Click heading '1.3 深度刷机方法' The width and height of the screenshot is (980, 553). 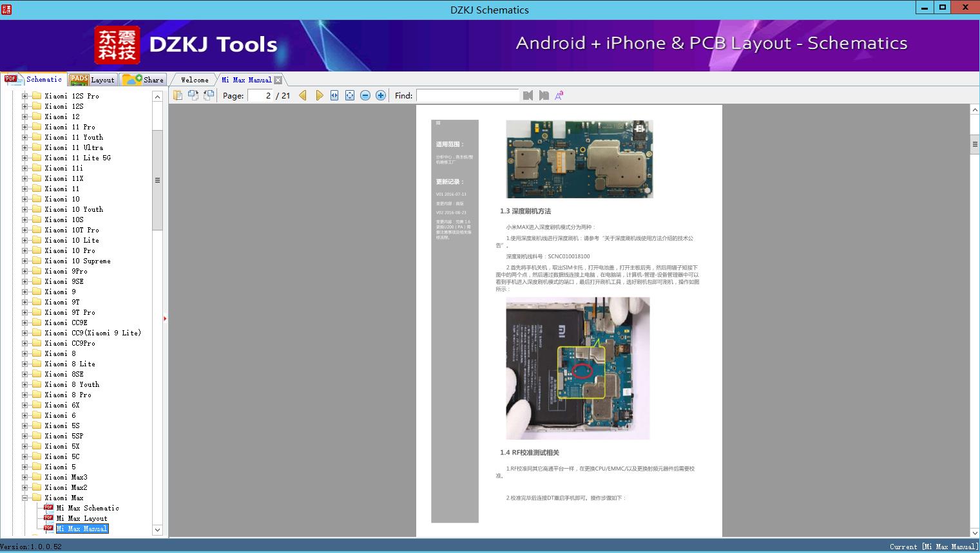(525, 211)
